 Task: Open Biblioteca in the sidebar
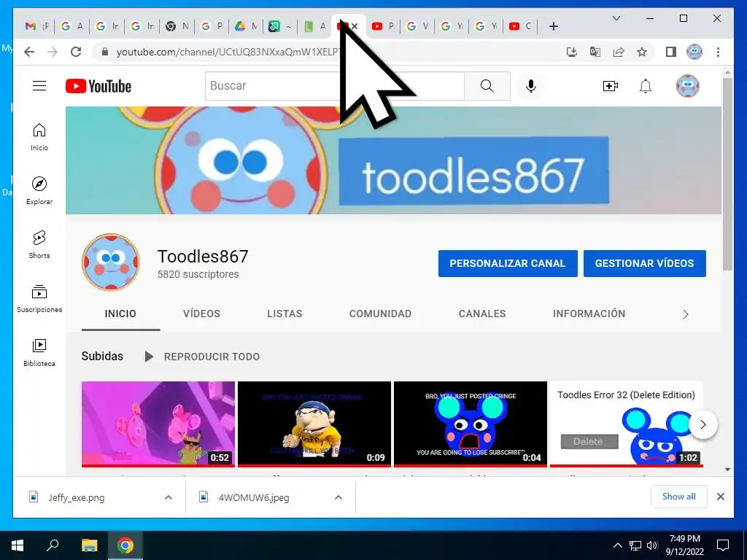pyautogui.click(x=39, y=352)
